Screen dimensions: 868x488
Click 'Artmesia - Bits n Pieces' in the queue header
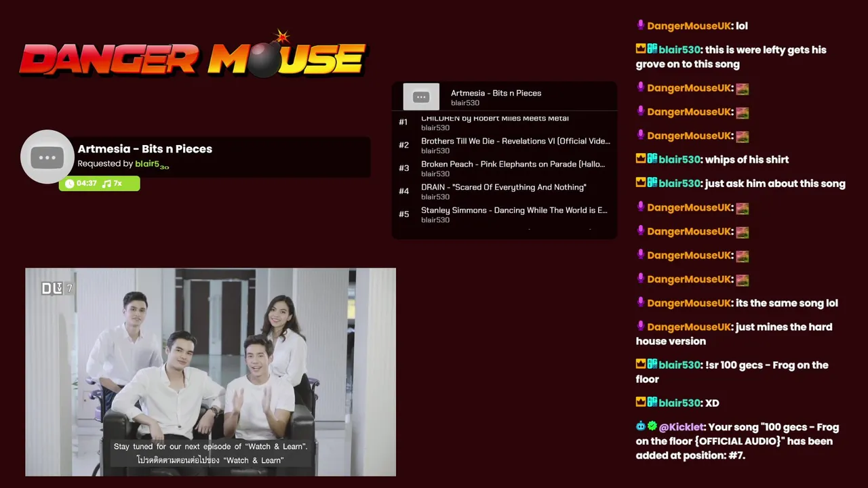[x=496, y=93]
